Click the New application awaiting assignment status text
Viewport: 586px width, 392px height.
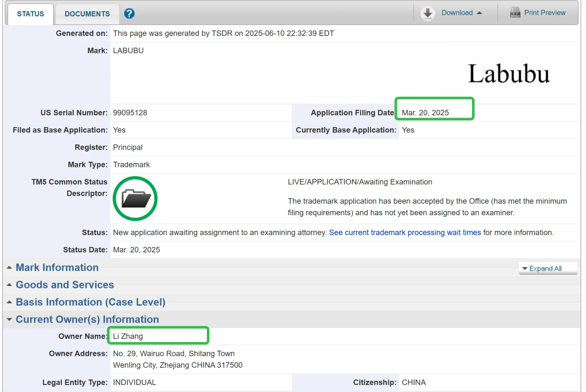pyautogui.click(x=220, y=233)
